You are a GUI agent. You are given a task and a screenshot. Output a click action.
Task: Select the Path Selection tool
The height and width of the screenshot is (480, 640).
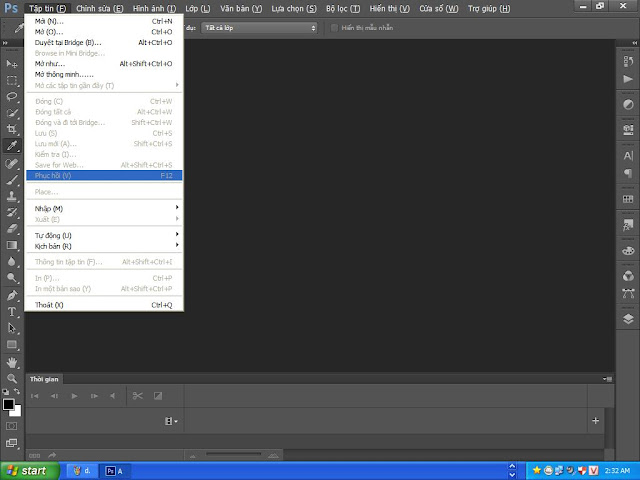click(12, 328)
